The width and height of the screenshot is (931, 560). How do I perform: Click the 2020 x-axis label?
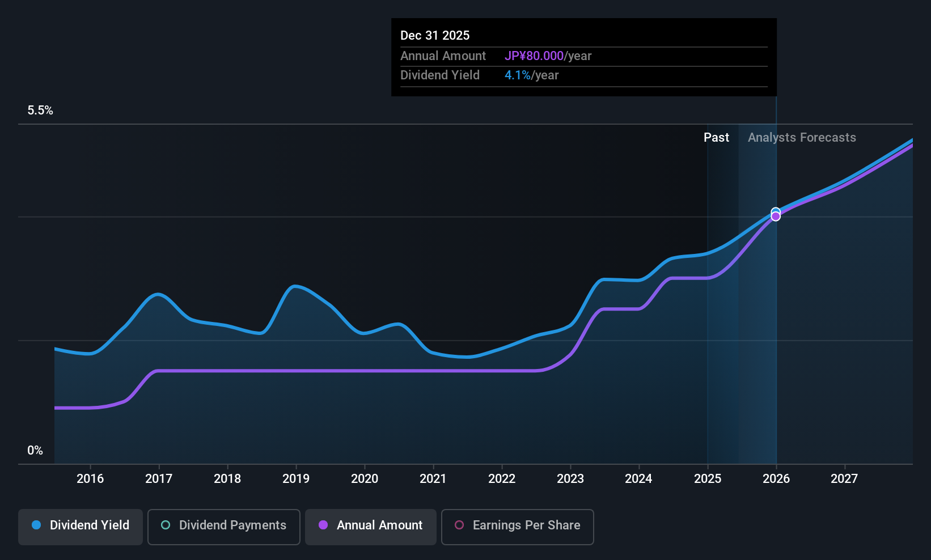(x=365, y=479)
